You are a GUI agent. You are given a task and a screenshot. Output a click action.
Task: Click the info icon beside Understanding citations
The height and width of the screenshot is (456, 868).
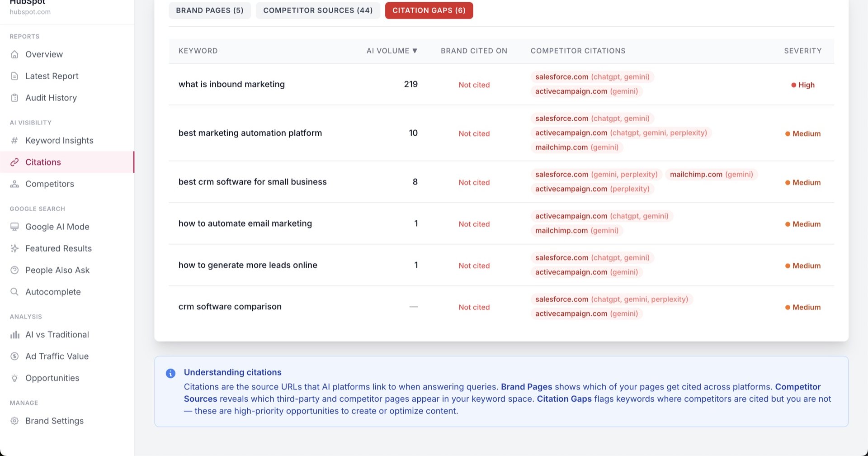[170, 373]
